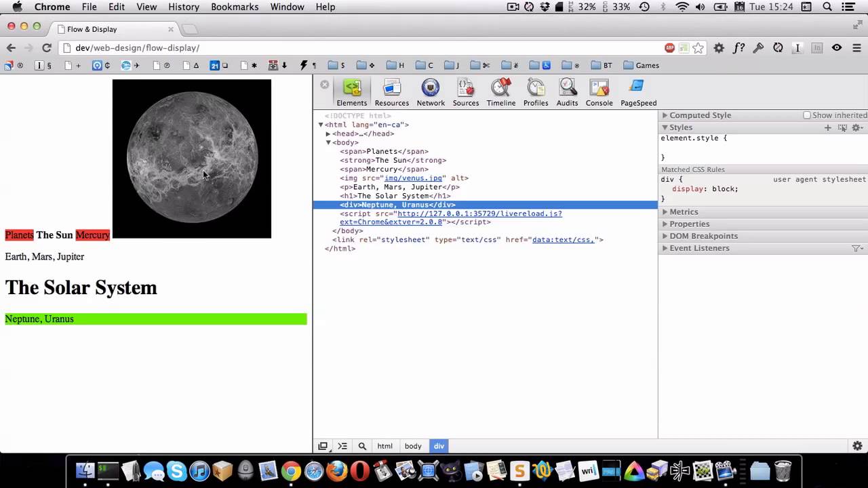This screenshot has width=868, height=488.
Task: Open the data:text/css stylesheet link
Action: point(563,240)
